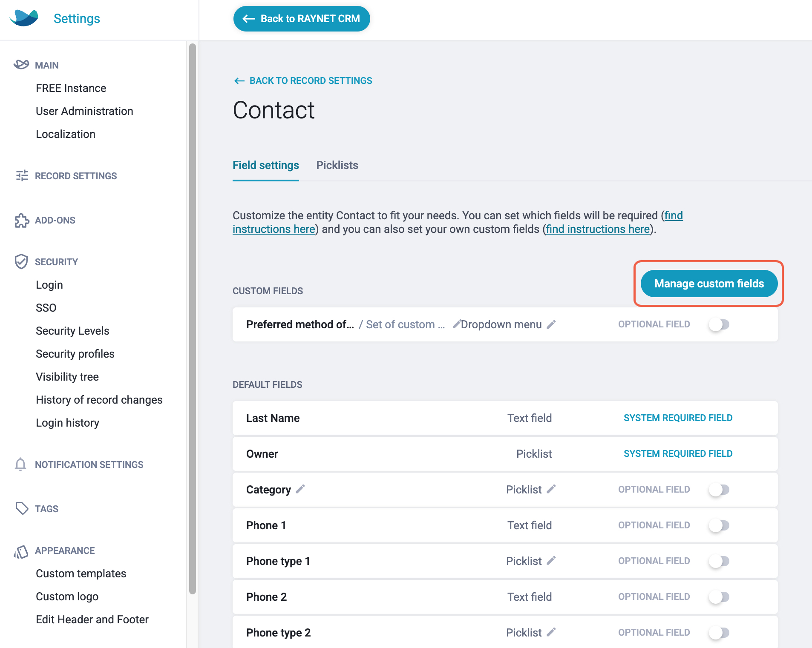Collapse the Security sidebar section
Viewport: 812px width, 648px height.
[x=56, y=262]
